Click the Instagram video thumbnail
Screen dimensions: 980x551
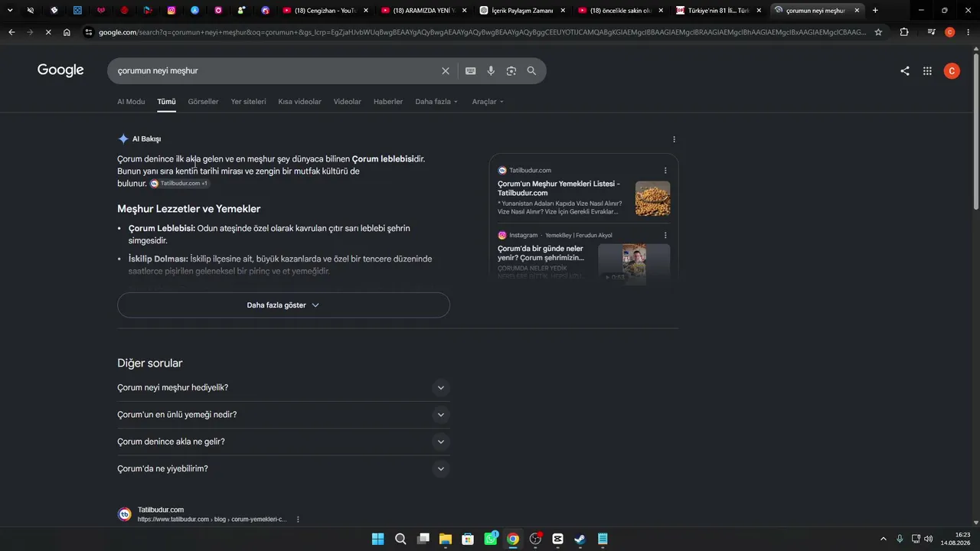coord(634,263)
